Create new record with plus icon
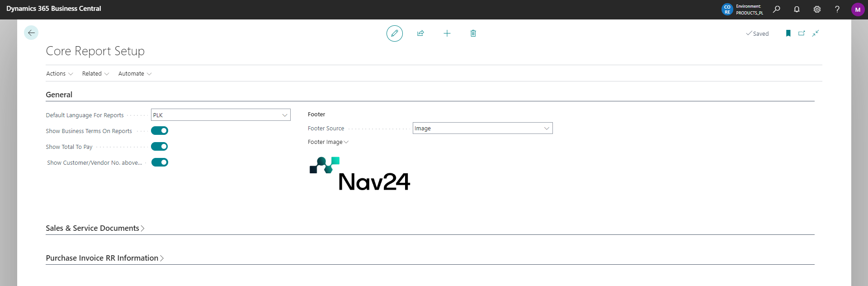This screenshot has width=868, height=286. point(447,33)
